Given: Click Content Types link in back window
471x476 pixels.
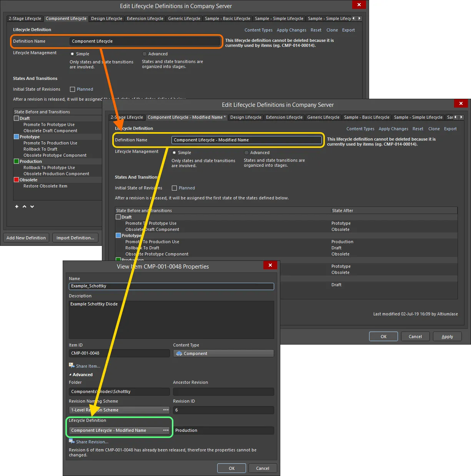Looking at the screenshot, I should (x=258, y=30).
